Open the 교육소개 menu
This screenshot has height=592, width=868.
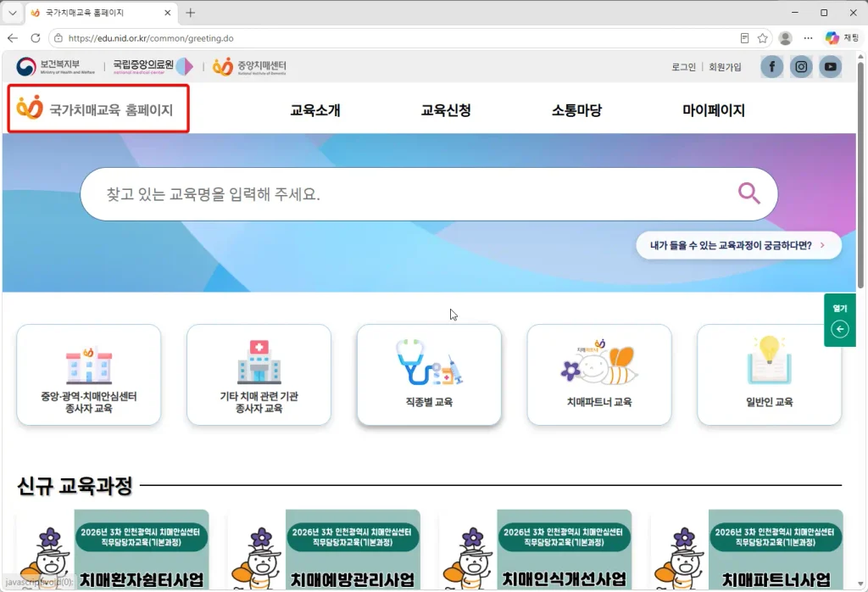(x=315, y=110)
